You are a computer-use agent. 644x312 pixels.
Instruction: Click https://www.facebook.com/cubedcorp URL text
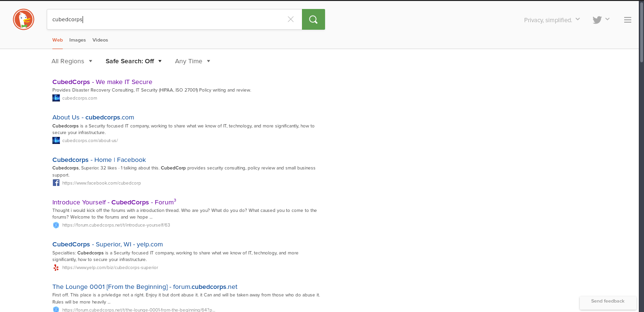(101, 183)
